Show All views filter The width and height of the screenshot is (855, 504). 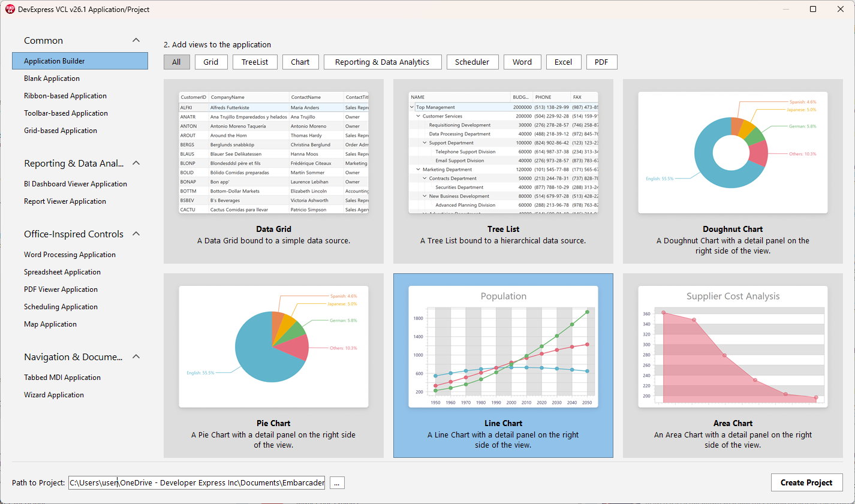point(177,62)
